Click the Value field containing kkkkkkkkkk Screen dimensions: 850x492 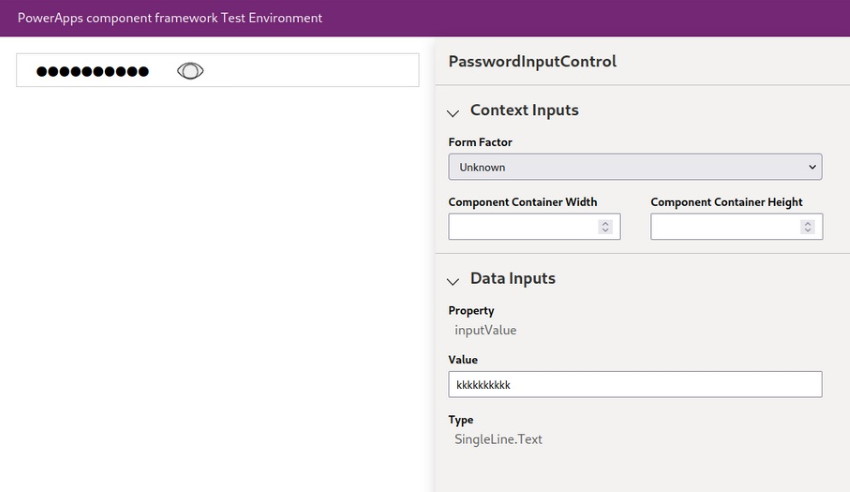(635, 384)
